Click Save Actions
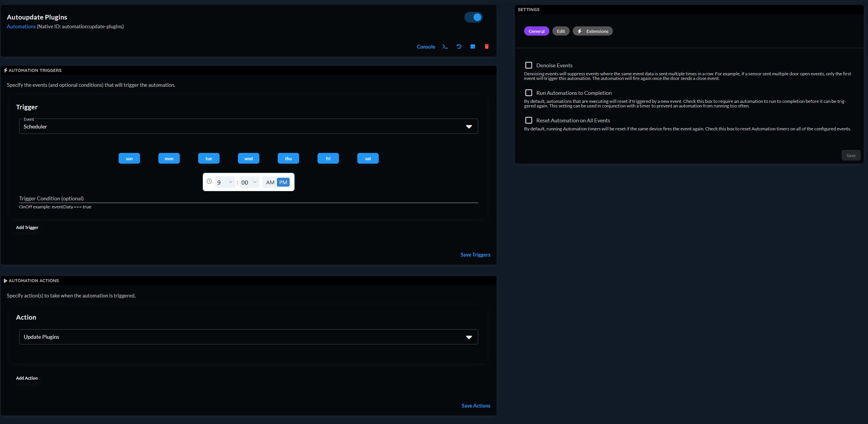868x424 pixels. 476,406
